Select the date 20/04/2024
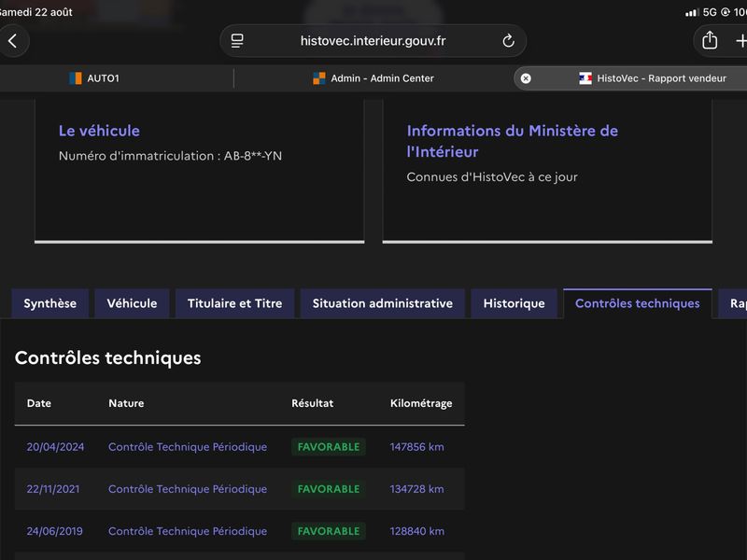This screenshot has width=747, height=560. (x=55, y=447)
